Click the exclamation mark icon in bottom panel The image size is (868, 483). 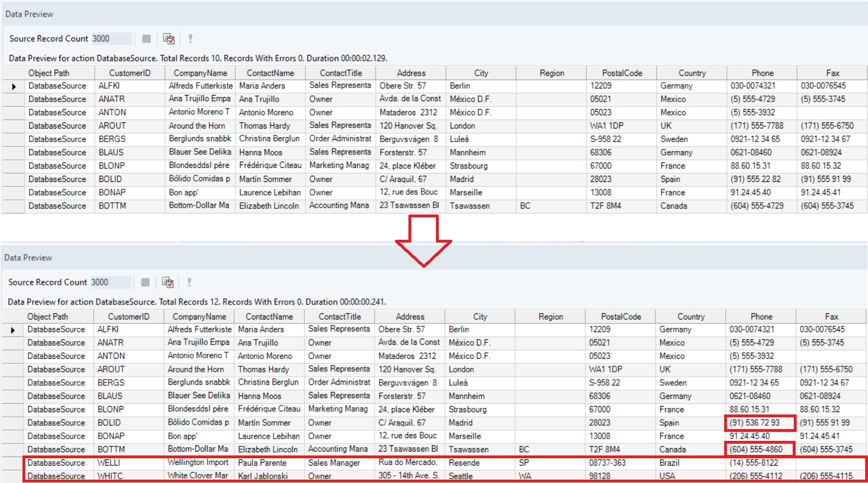189,282
